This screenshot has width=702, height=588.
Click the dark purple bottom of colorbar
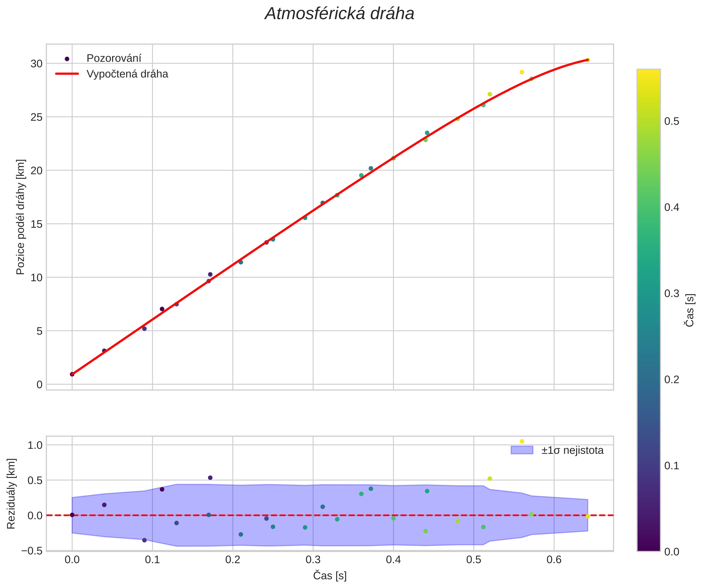click(649, 547)
